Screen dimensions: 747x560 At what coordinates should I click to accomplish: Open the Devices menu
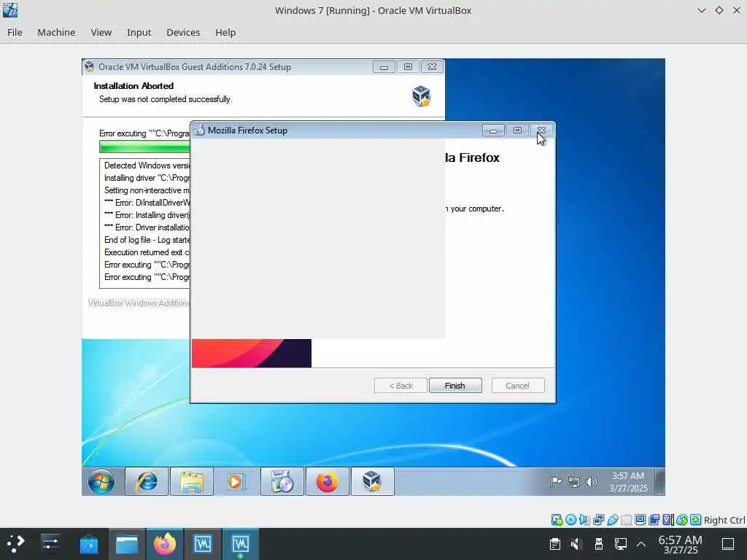pos(183,32)
